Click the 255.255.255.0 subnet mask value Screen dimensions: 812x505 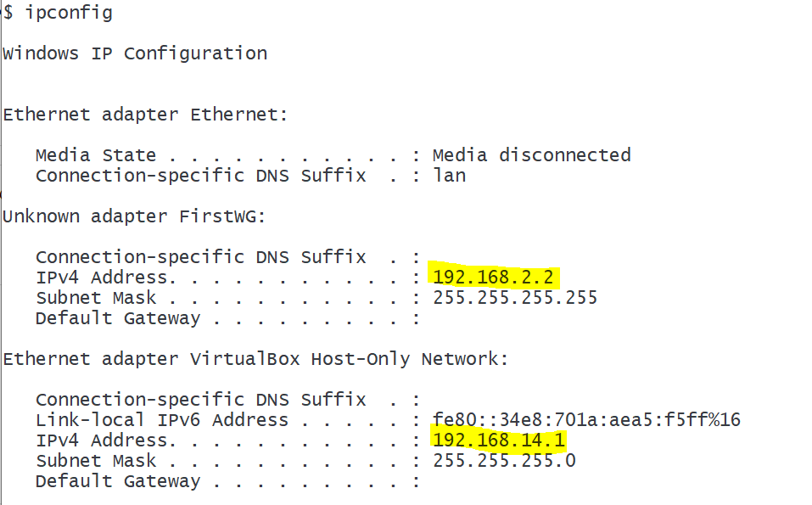pyautogui.click(x=504, y=461)
